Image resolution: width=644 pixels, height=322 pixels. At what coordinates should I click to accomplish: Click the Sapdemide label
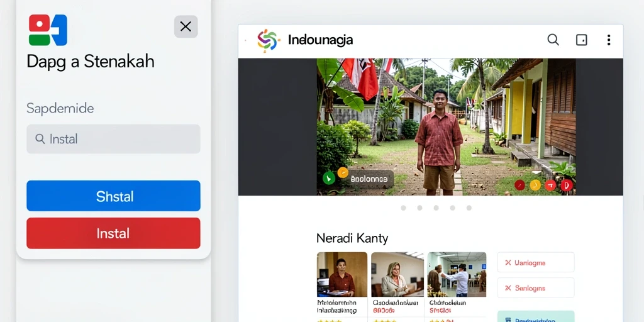[60, 108]
